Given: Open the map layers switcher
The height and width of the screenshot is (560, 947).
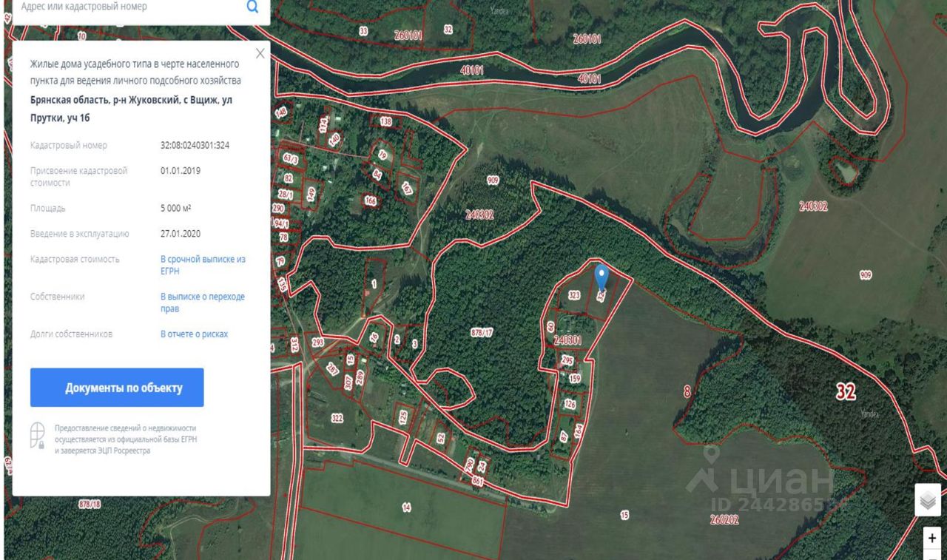Looking at the screenshot, I should point(928,501).
